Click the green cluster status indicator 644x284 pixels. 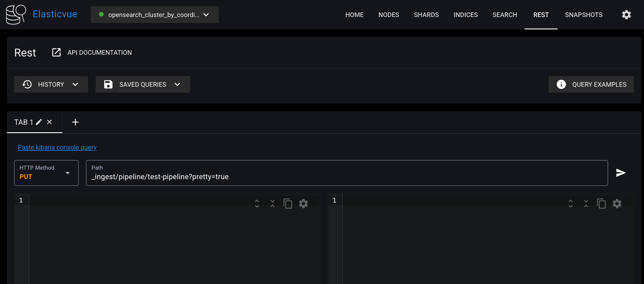pos(101,14)
